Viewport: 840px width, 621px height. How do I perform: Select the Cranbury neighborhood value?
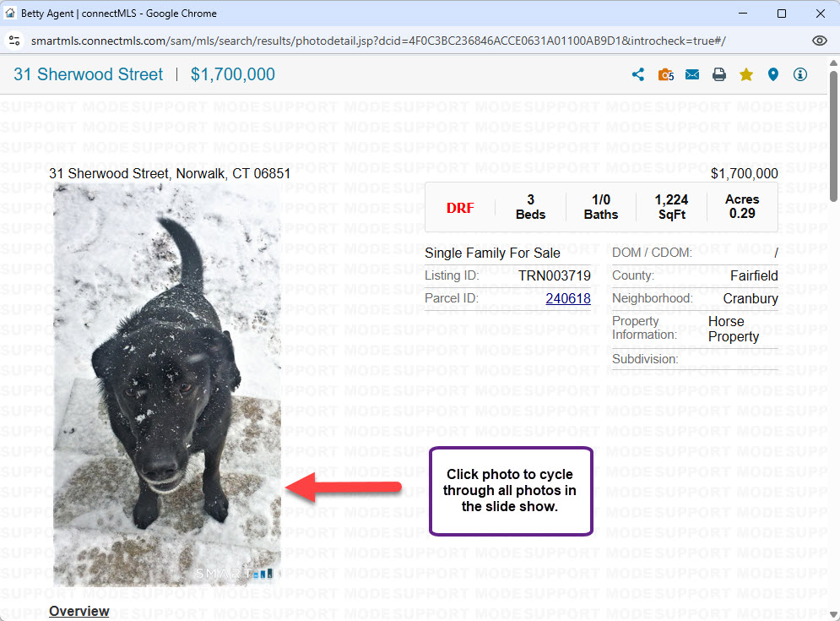click(750, 299)
